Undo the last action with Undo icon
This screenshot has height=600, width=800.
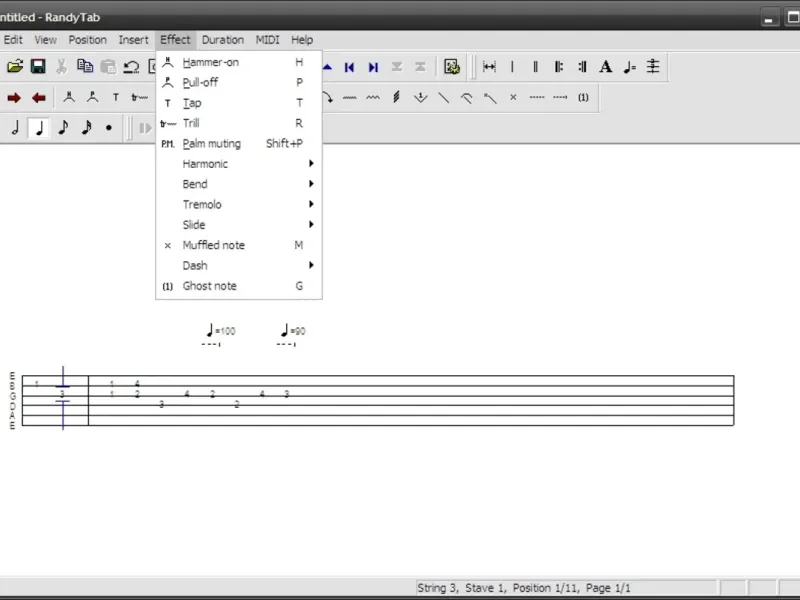tap(131, 66)
